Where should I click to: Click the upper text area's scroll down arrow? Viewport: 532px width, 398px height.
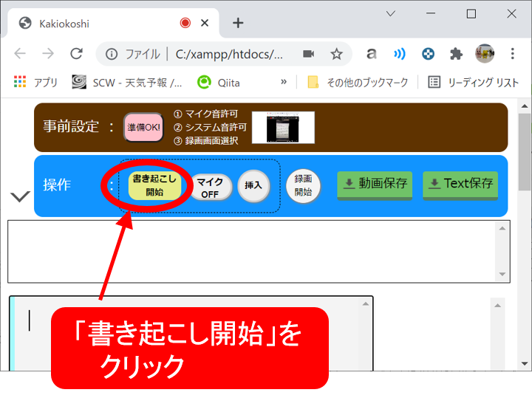pos(502,274)
